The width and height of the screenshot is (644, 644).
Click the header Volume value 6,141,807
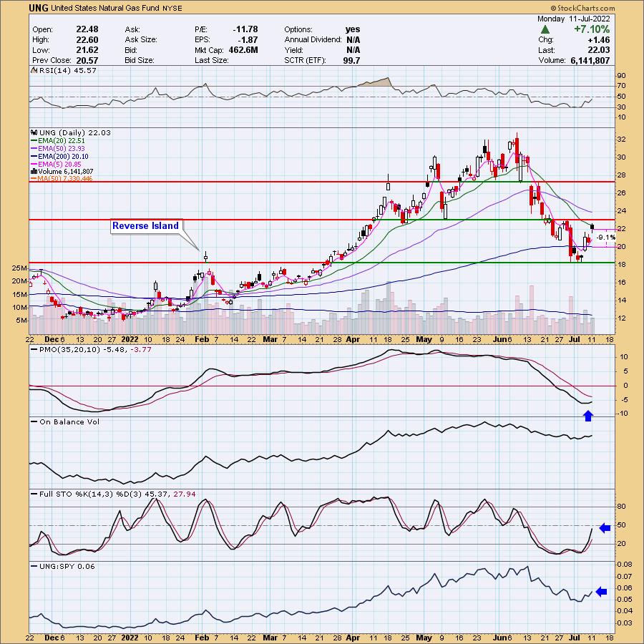[x=590, y=60]
